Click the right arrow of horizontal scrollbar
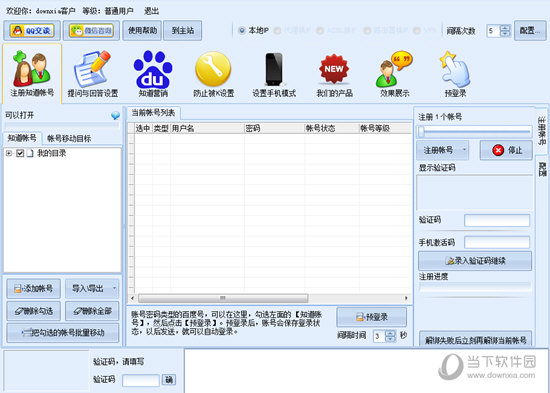Image resolution: width=550 pixels, height=393 pixels. (x=406, y=298)
